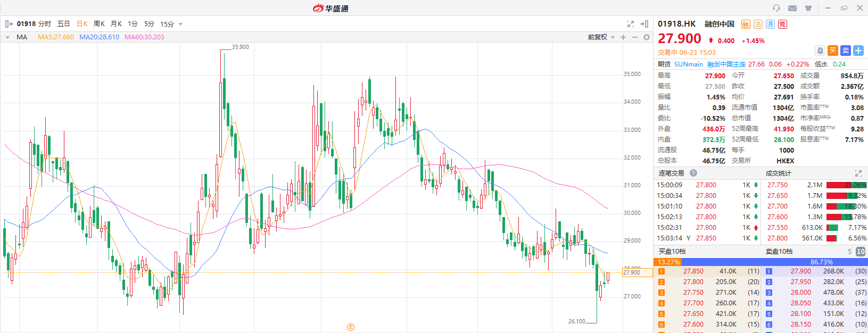Click the 01918.HK stock code title

point(677,24)
